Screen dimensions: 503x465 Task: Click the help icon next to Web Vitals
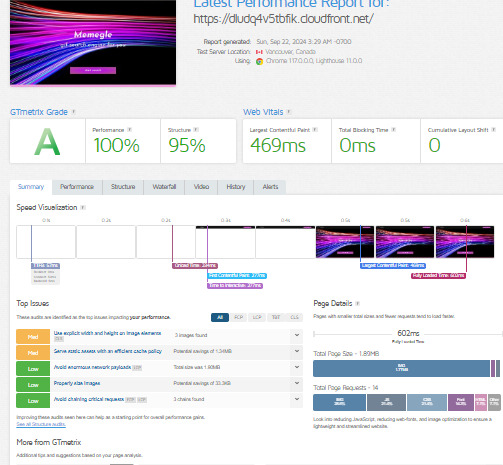click(x=289, y=112)
